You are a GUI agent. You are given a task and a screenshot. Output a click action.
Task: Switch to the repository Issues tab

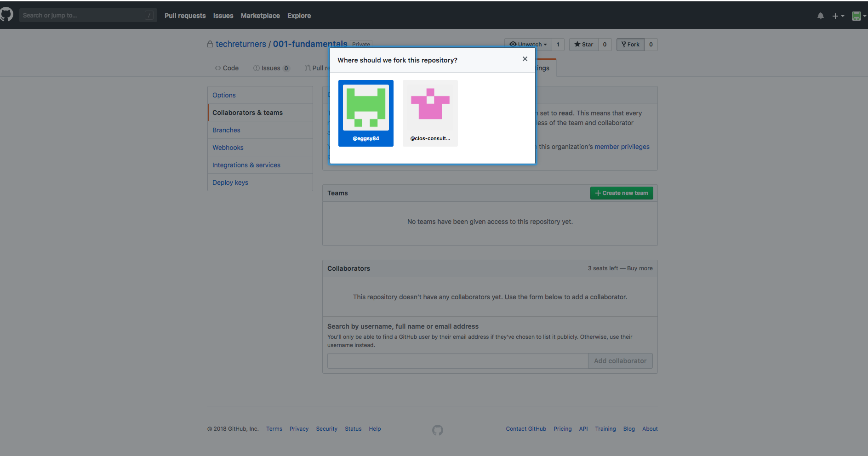point(271,68)
